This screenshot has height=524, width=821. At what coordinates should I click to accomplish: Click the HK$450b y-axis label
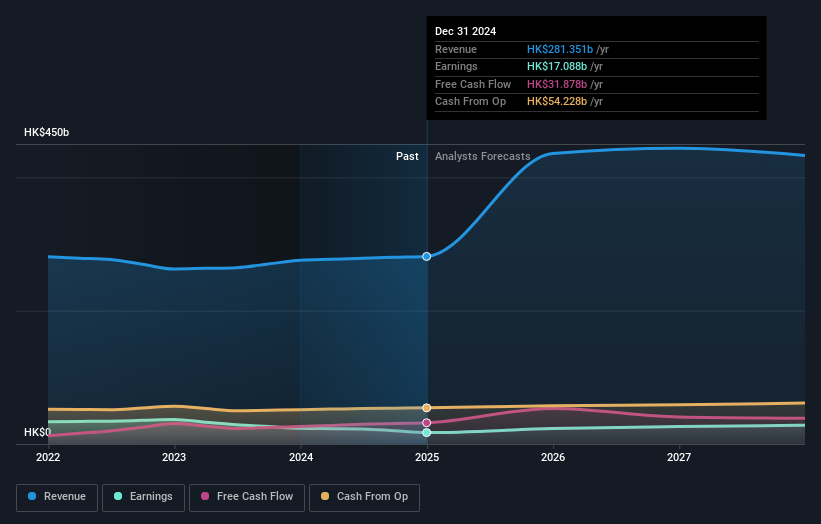click(47, 132)
